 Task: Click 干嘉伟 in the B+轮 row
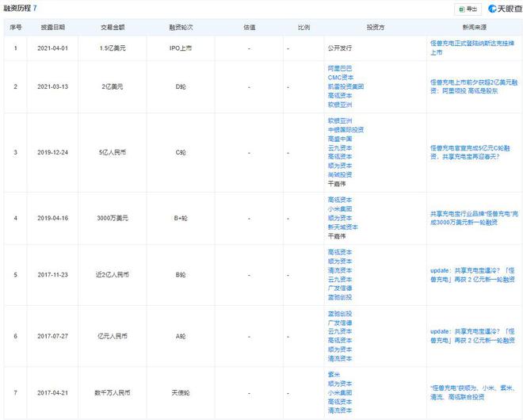click(337, 236)
